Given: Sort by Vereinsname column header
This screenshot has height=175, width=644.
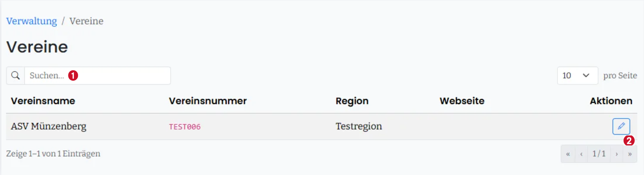Looking at the screenshot, I should pos(43,101).
